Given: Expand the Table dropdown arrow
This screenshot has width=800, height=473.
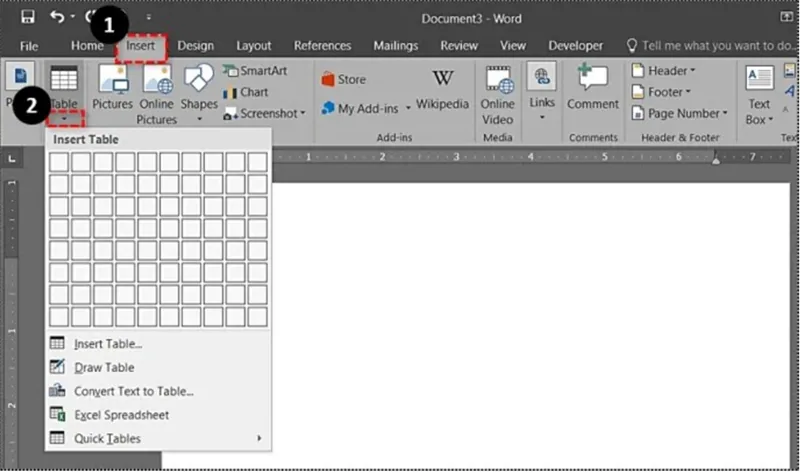Looking at the screenshot, I should pyautogui.click(x=64, y=119).
